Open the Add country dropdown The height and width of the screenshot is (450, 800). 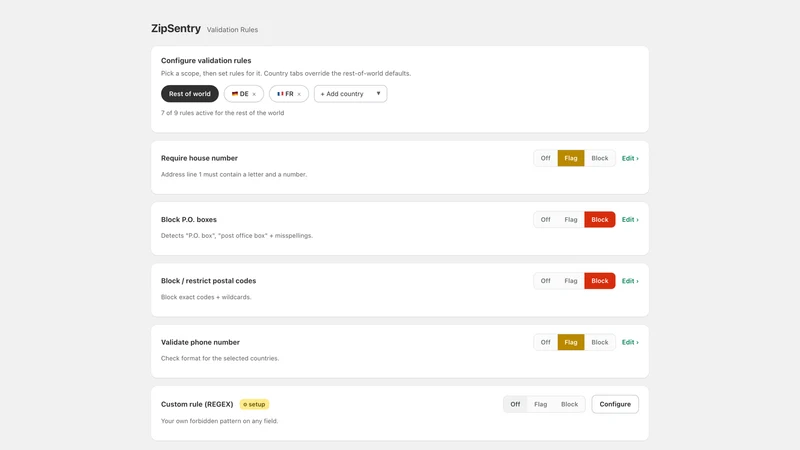[x=351, y=94]
